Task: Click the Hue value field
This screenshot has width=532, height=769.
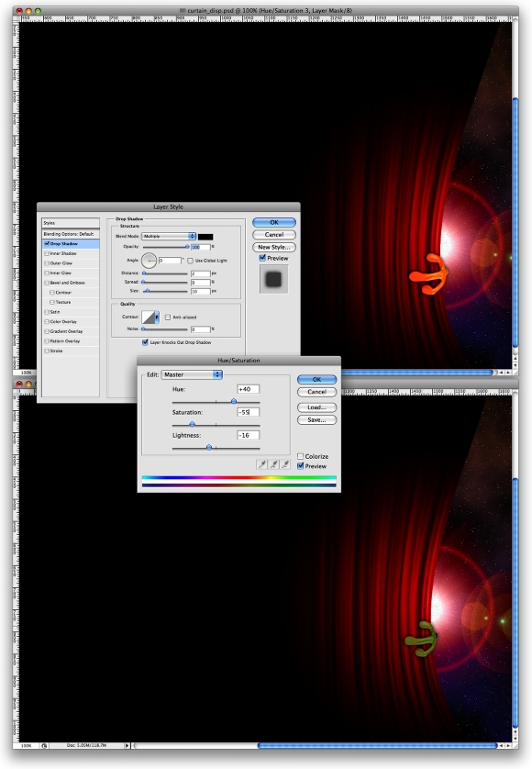Action: coord(248,389)
